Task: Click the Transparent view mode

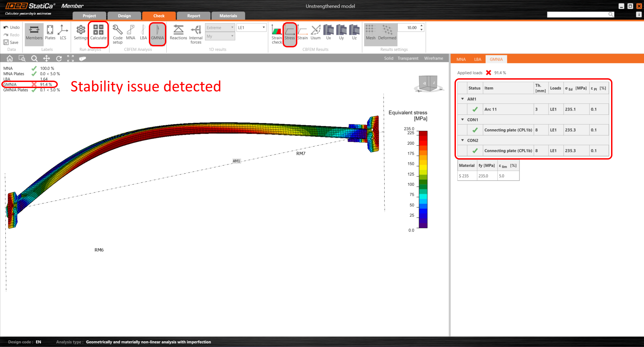Action: pyautogui.click(x=408, y=58)
